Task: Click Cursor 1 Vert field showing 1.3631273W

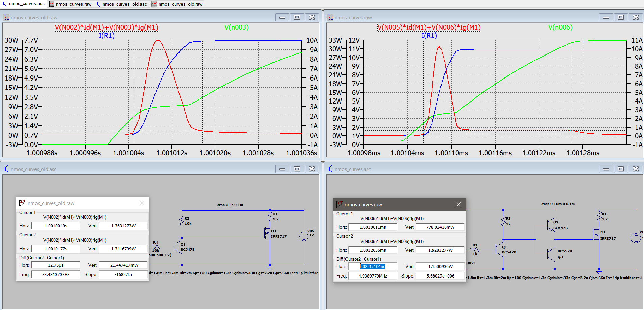Action: pyautogui.click(x=123, y=226)
